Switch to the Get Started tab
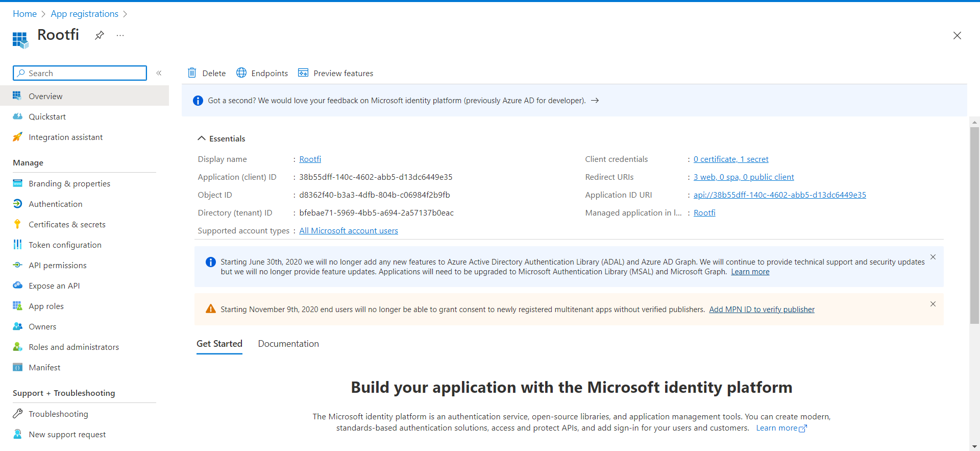Image resolution: width=980 pixels, height=451 pixels. 219,344
